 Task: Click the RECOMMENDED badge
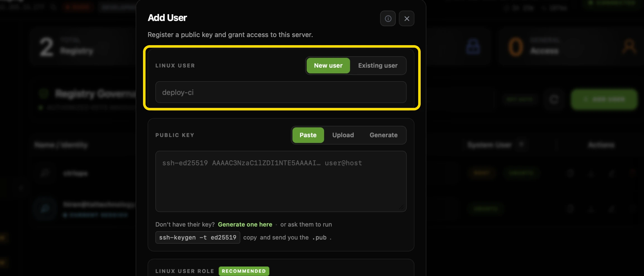coord(244,271)
